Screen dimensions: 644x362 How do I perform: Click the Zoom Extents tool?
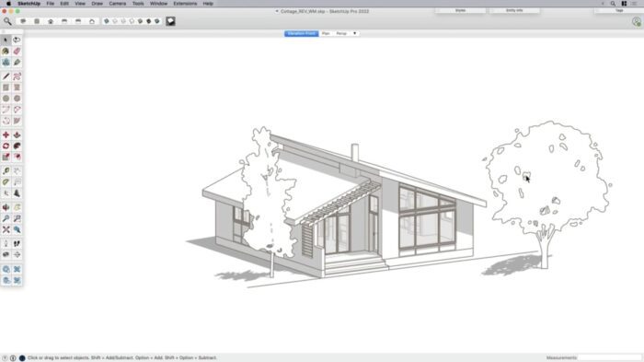(6, 229)
